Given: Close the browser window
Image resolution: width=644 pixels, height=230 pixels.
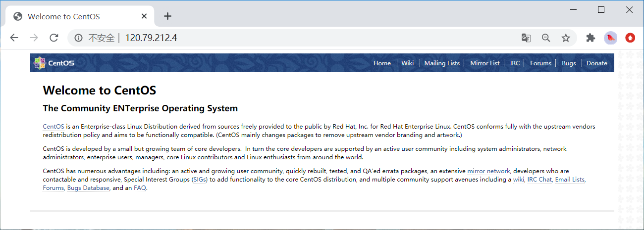Looking at the screenshot, I should point(629,9).
